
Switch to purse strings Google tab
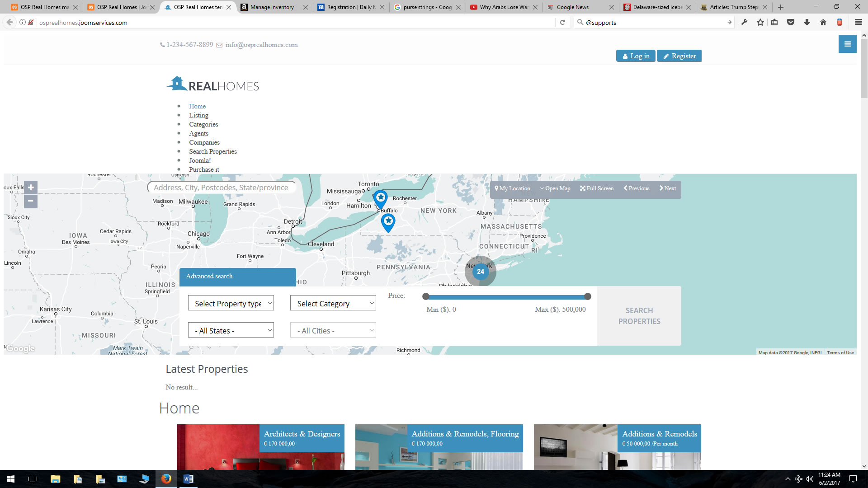(428, 7)
